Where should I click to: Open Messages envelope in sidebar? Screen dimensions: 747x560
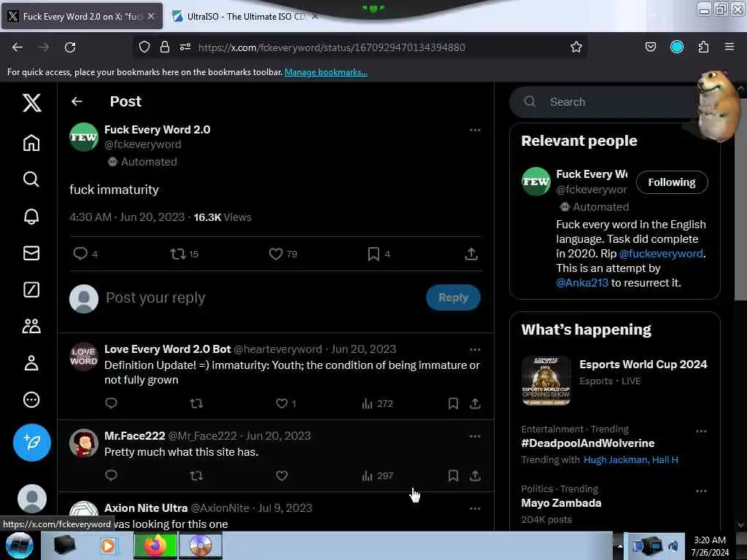[x=31, y=253]
